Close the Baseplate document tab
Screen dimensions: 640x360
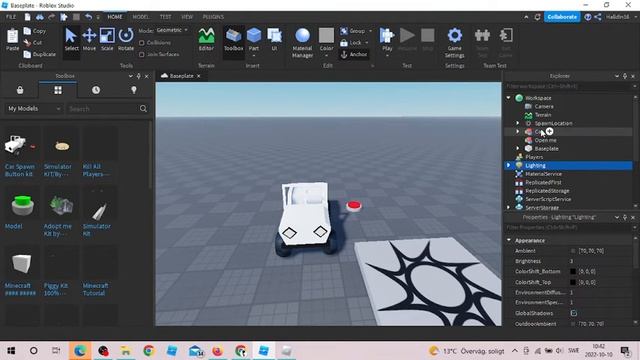click(x=198, y=76)
